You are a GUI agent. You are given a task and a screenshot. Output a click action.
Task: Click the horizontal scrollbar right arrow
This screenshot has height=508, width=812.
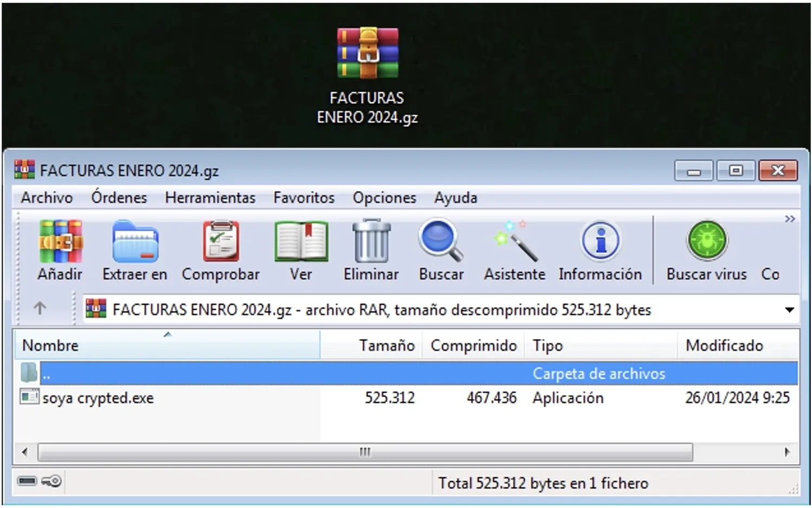pyautogui.click(x=787, y=452)
